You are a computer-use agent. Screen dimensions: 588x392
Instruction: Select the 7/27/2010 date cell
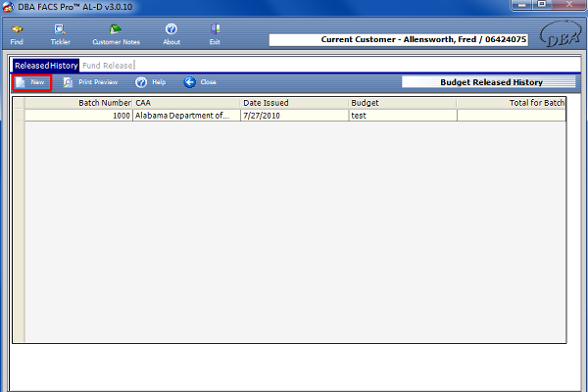(x=294, y=116)
